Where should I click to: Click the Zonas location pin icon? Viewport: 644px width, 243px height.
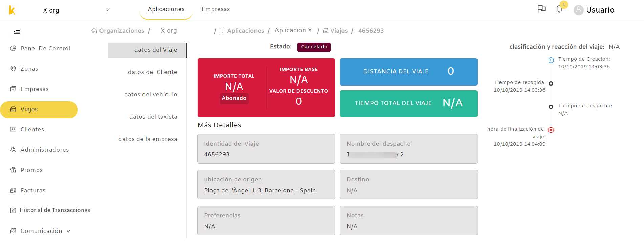13,69
